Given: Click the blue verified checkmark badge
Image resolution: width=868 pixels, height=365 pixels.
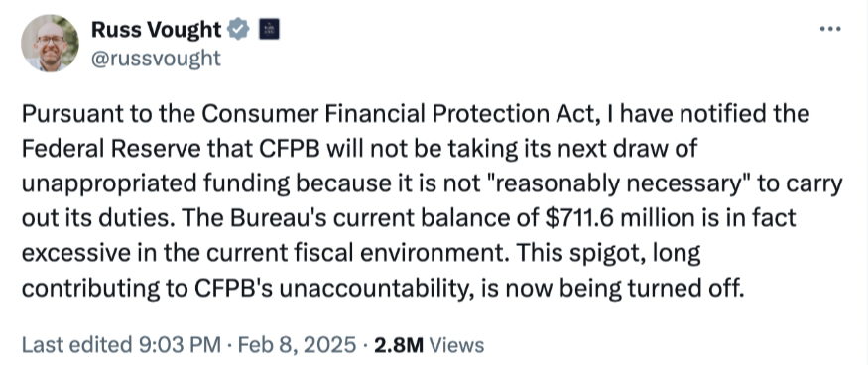Looking at the screenshot, I should click(x=240, y=29).
